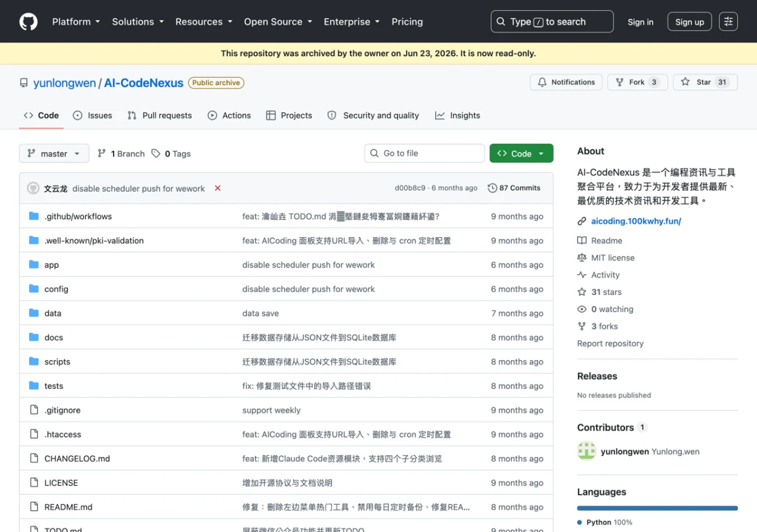Open the green Code dropdown
This screenshot has width=757, height=532.
[x=521, y=154]
